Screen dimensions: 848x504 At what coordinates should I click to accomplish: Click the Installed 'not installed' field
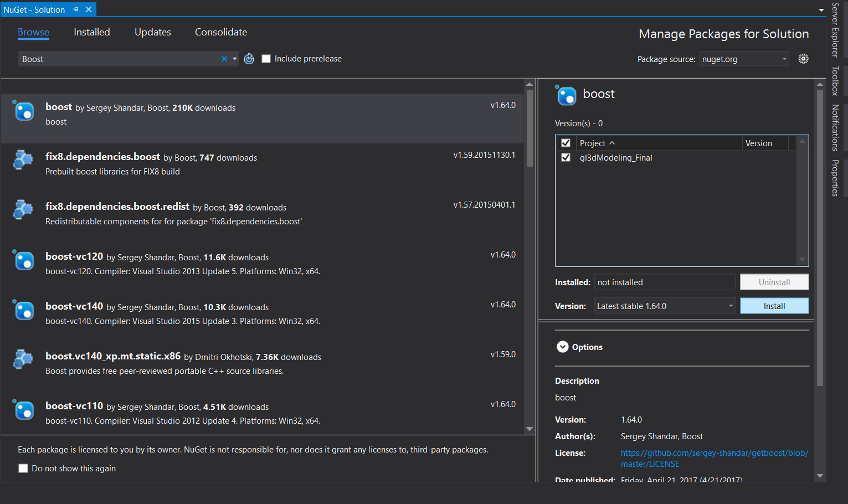click(665, 282)
